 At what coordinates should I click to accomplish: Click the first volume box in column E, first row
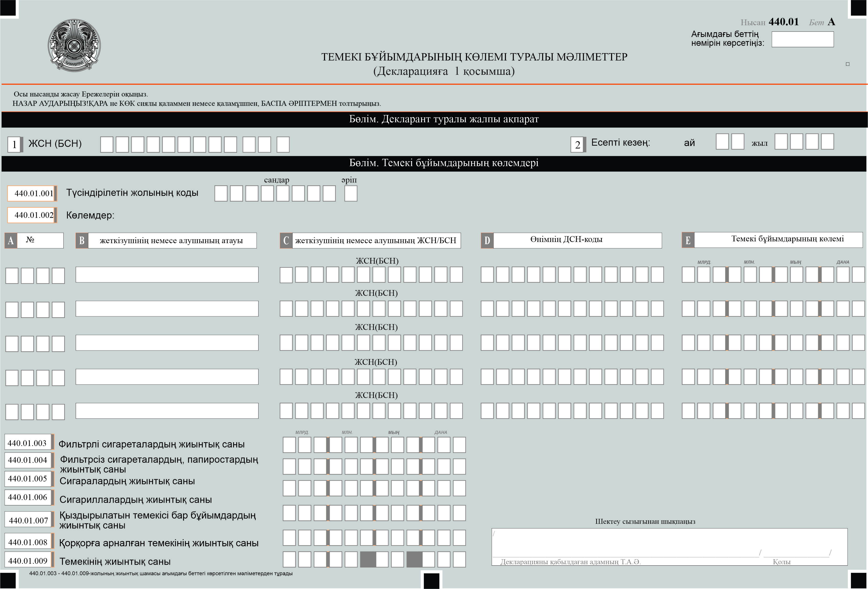(x=688, y=275)
